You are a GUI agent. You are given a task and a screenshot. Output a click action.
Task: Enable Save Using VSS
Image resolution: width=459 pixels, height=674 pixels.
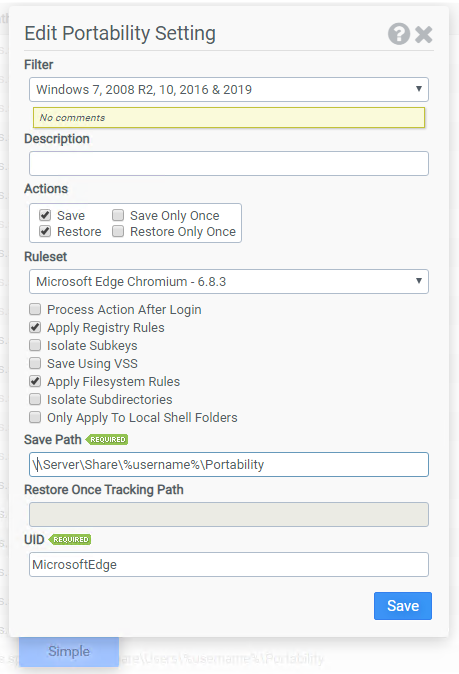coord(35,363)
